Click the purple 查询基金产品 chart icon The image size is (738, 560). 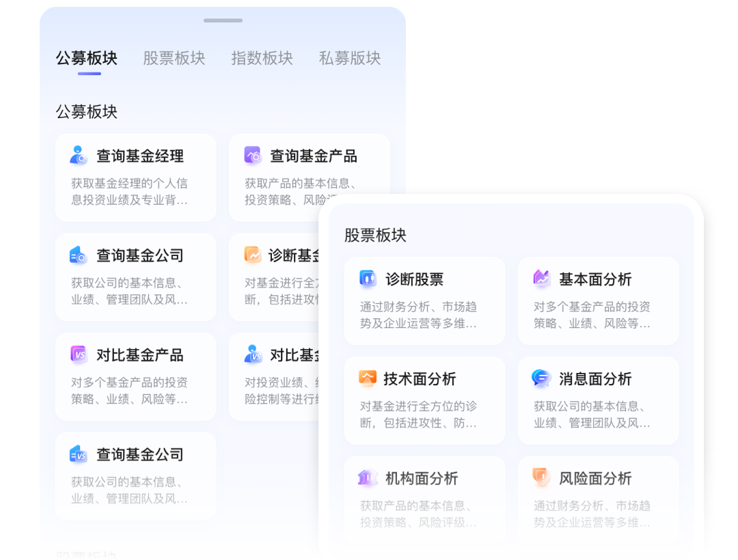point(252,156)
